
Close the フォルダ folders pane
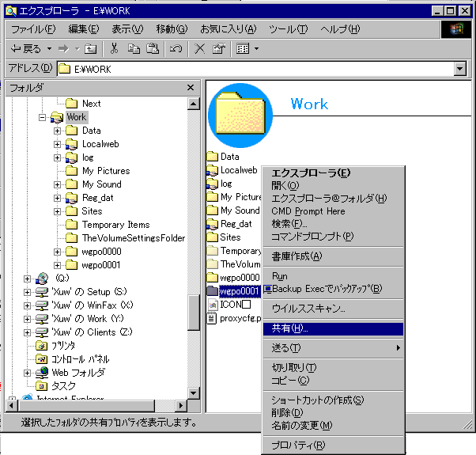190,88
